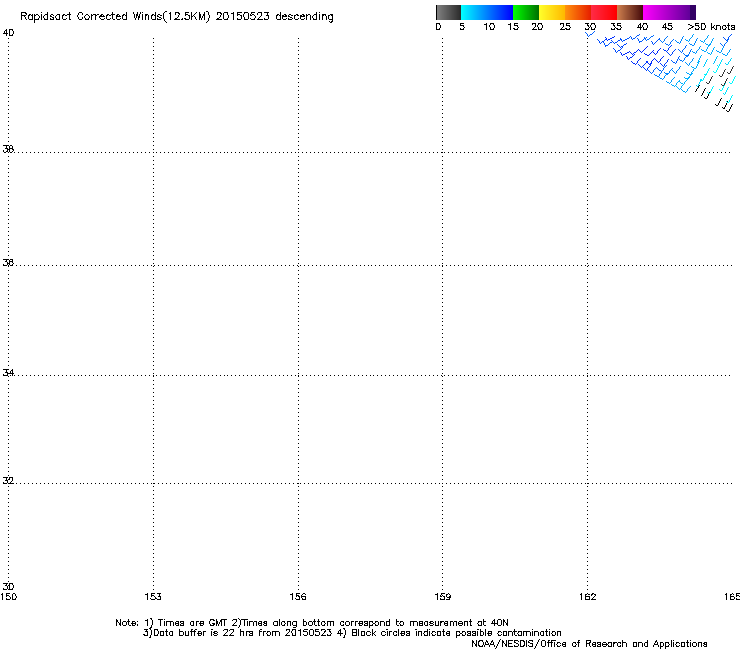Click the legend label '5'

462,27
